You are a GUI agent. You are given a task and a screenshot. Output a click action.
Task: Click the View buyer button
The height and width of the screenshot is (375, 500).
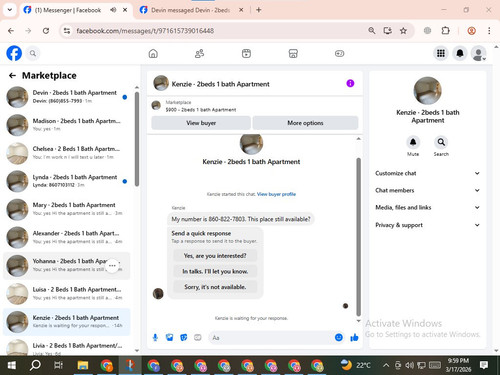click(x=201, y=123)
